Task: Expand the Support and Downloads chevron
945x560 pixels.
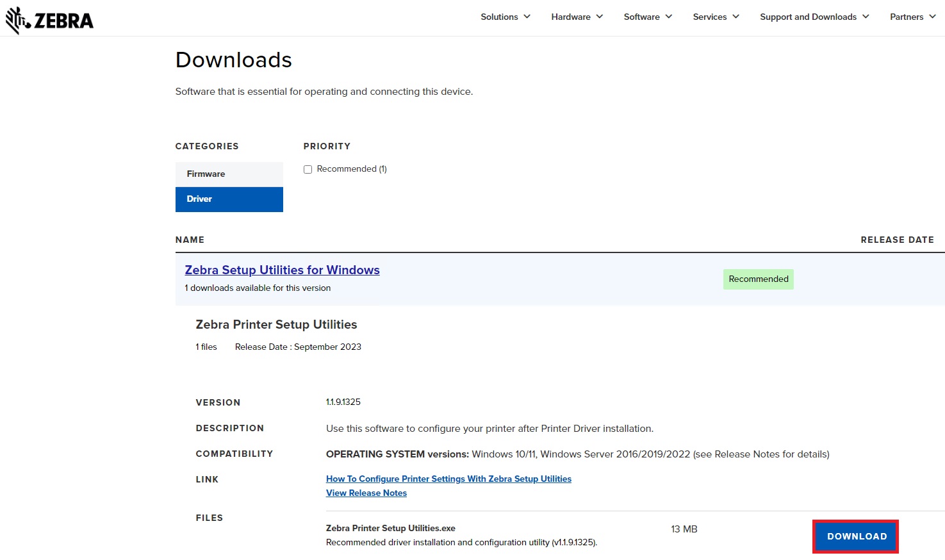Action: point(866,17)
